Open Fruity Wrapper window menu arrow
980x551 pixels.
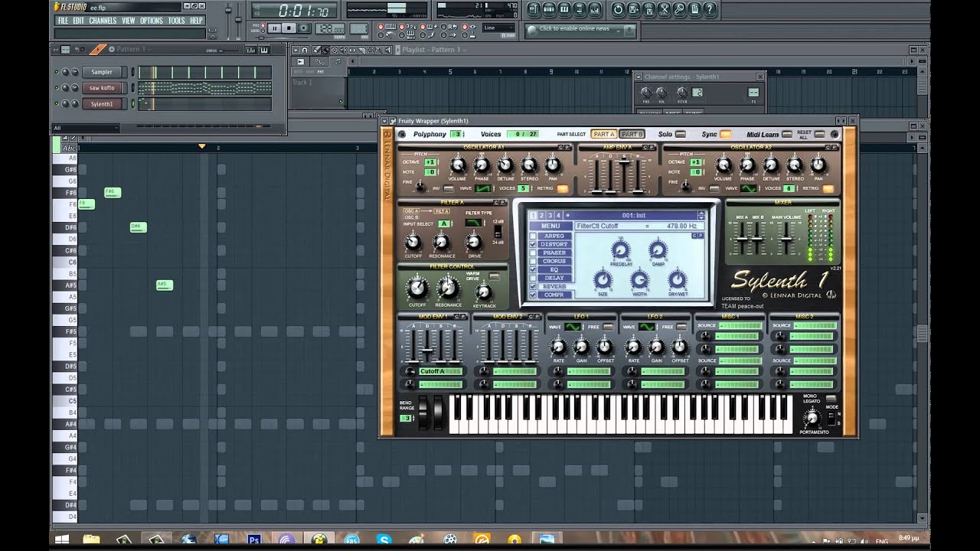point(386,121)
